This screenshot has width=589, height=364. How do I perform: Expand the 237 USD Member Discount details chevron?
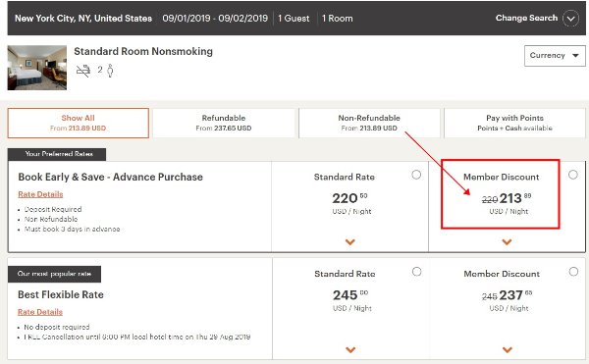coord(508,349)
